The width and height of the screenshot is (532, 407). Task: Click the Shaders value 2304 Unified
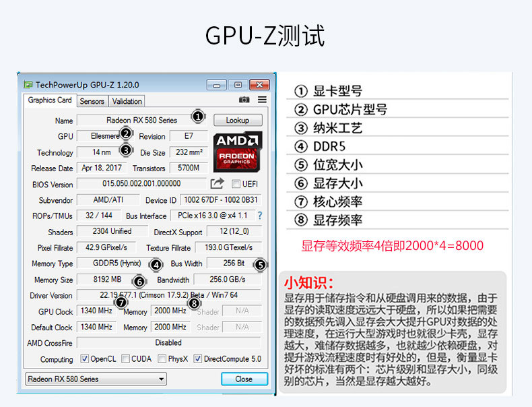[112, 231]
